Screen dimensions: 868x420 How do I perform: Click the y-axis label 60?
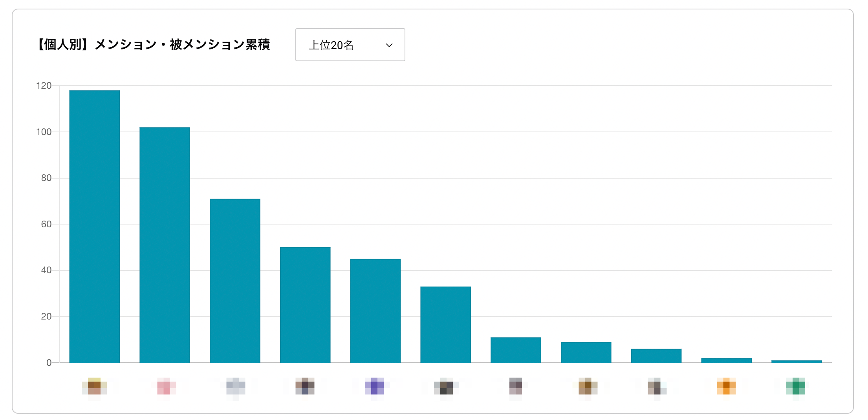[46, 224]
